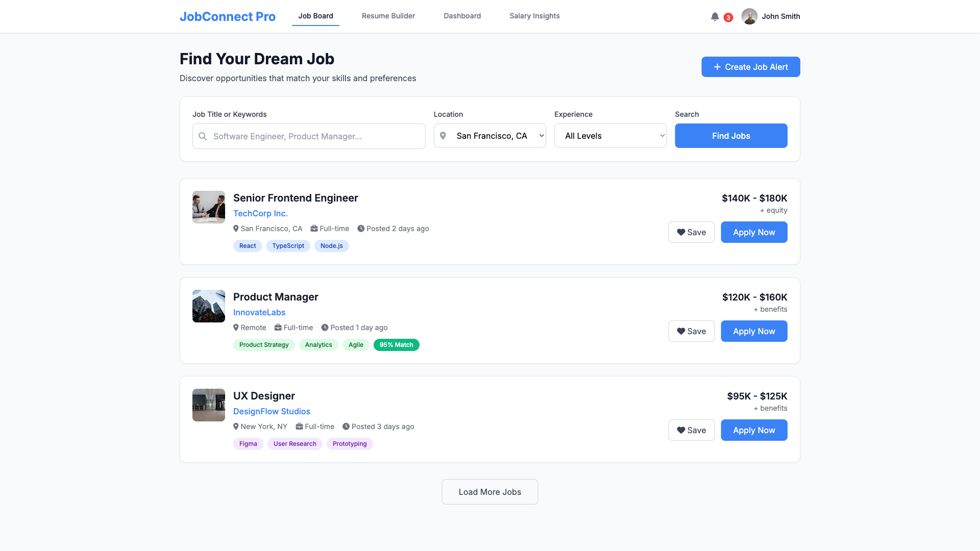Click the 95% Match badge
Screen dimensions: 980x551
point(396,345)
